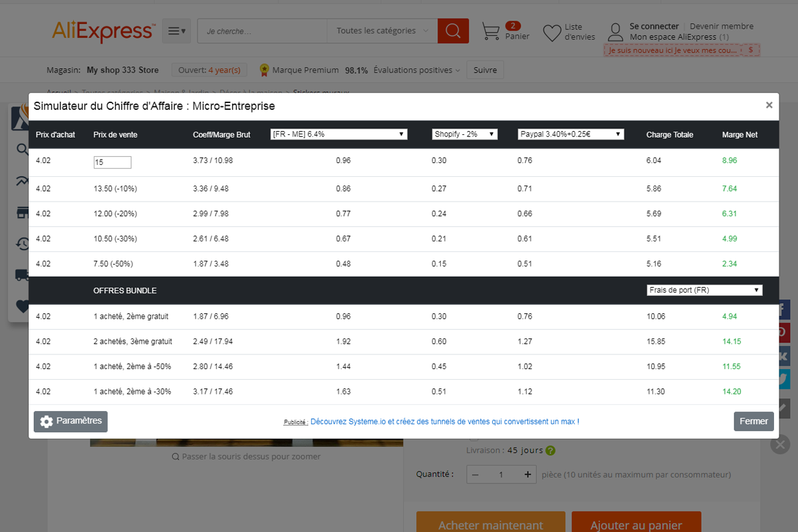Click the plus quantity button
The height and width of the screenshot is (532, 798).
[527, 475]
